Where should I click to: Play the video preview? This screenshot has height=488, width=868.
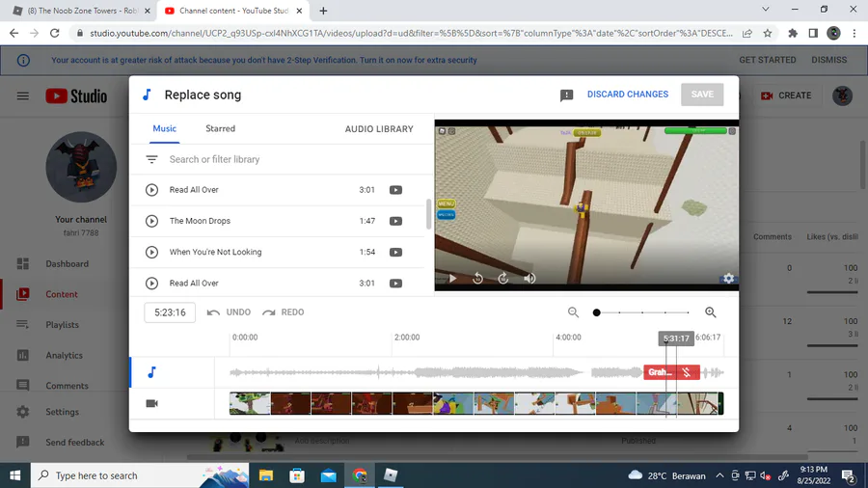pyautogui.click(x=452, y=279)
